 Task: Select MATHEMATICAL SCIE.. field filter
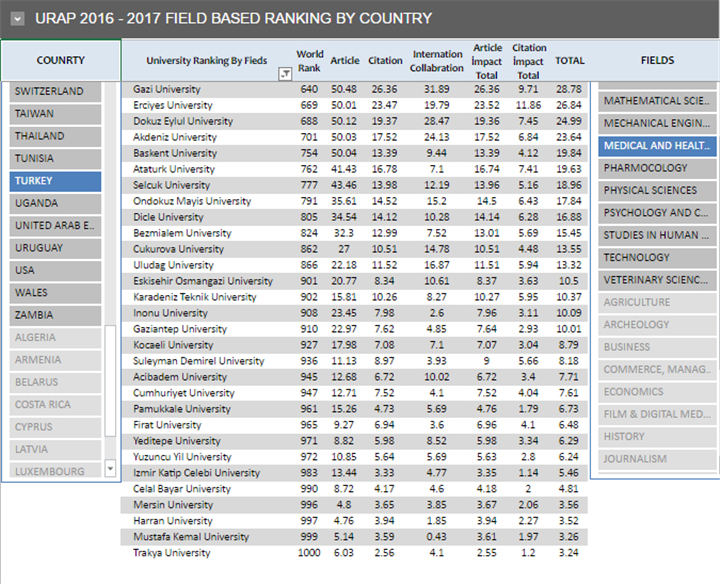pos(657,101)
